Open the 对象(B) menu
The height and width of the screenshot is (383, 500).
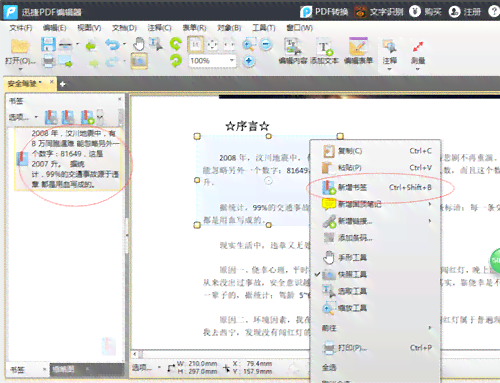229,28
